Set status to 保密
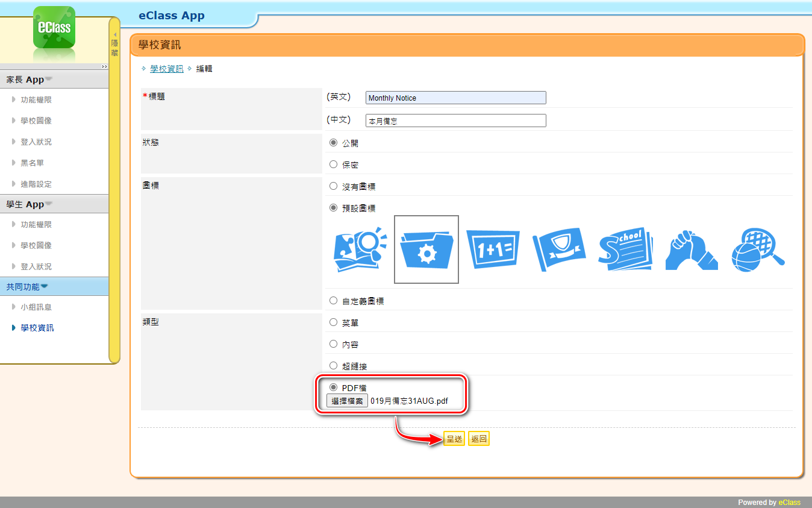Viewport: 812px width, 508px height. 333,164
